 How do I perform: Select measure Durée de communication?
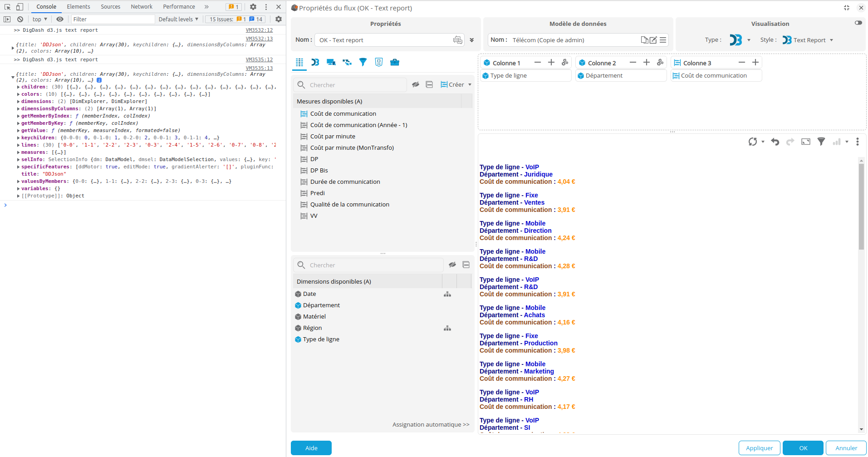click(345, 182)
